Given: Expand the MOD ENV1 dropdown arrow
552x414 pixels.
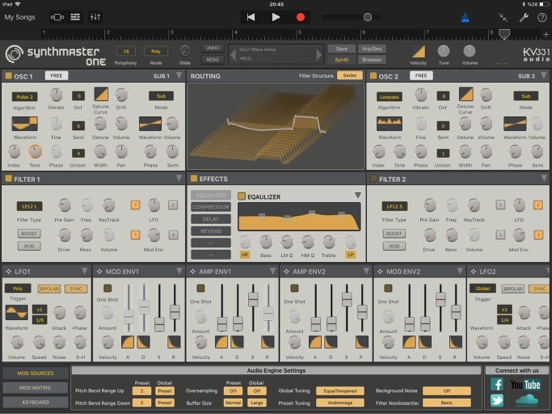Looking at the screenshot, I should click(x=179, y=271).
